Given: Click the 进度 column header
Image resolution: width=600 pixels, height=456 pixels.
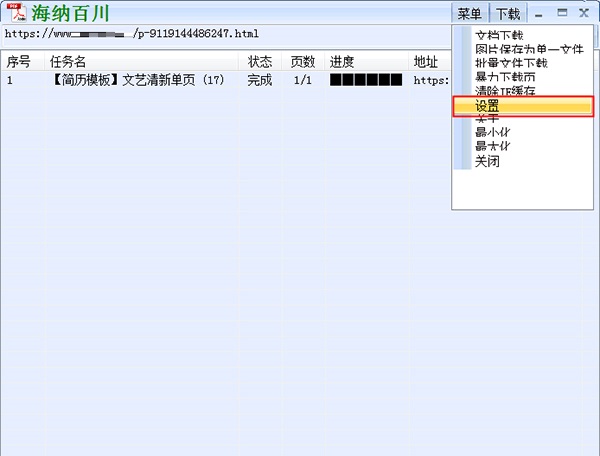Looking at the screenshot, I should click(x=366, y=61).
